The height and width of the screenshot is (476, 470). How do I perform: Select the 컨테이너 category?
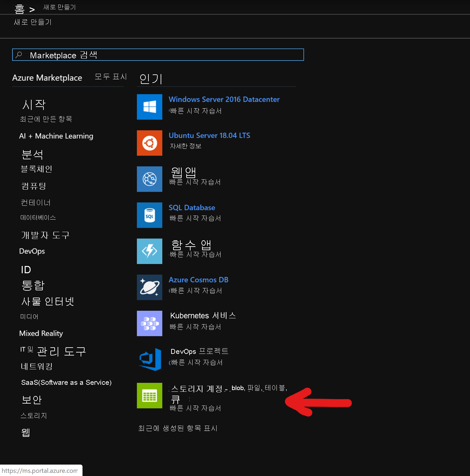(x=36, y=203)
